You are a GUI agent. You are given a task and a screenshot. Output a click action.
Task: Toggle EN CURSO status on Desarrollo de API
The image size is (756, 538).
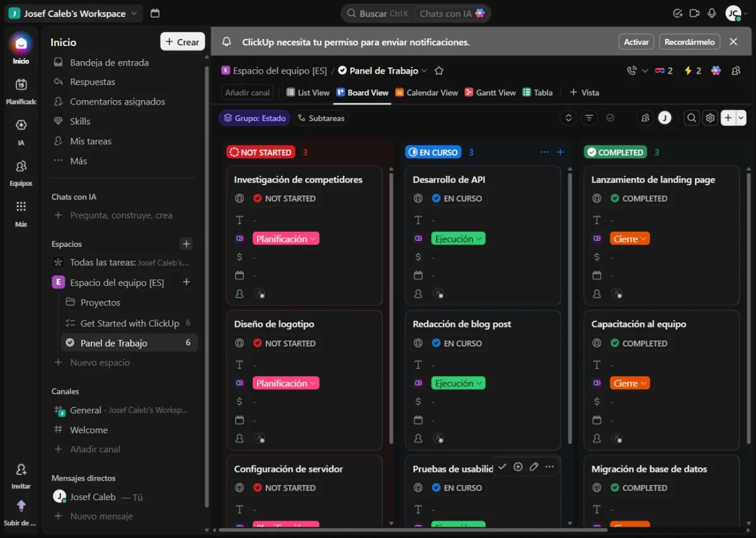click(x=457, y=198)
